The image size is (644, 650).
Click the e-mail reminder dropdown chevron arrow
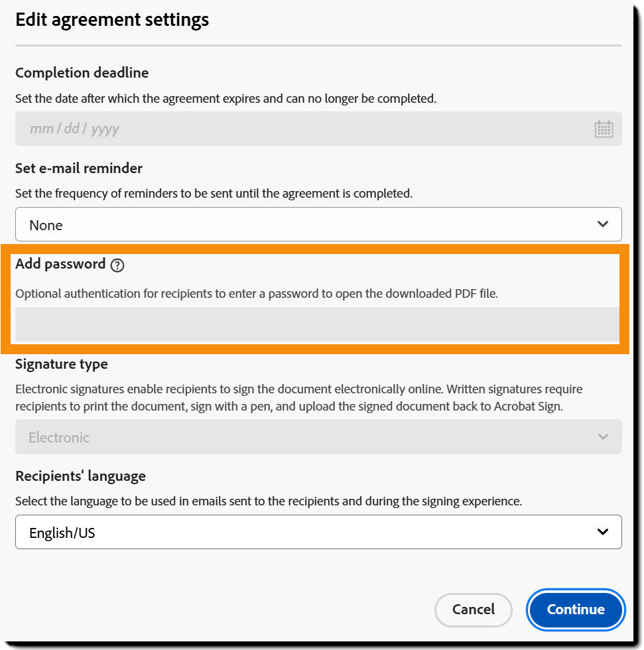602,224
